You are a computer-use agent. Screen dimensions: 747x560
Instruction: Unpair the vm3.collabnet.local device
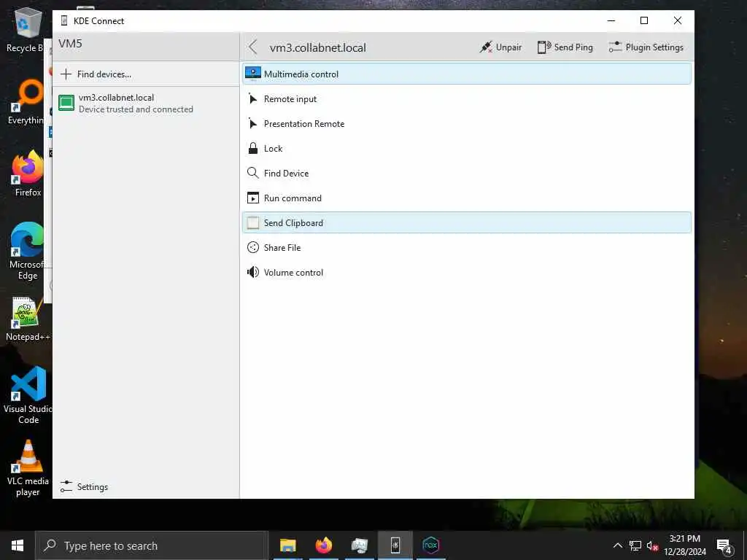click(x=500, y=47)
